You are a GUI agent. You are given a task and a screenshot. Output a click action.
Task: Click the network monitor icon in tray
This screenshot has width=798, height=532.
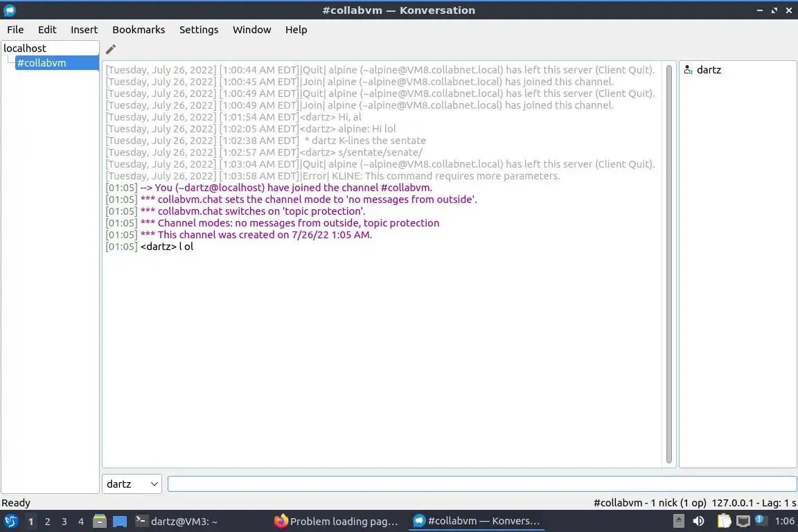[743, 521]
